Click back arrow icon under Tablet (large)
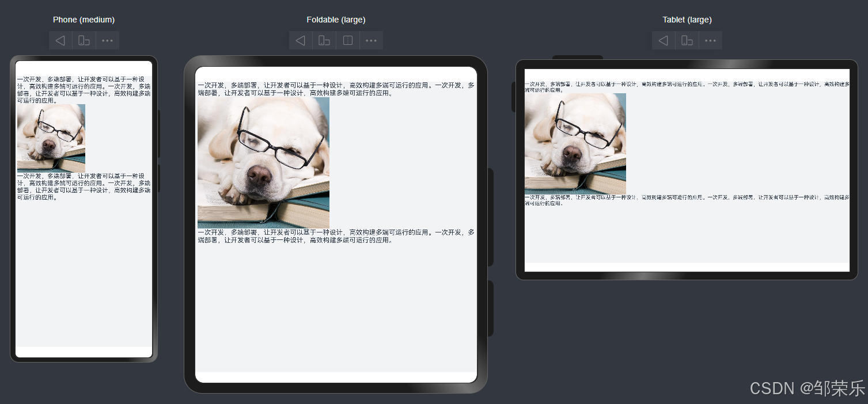The height and width of the screenshot is (404, 868). 664,40
